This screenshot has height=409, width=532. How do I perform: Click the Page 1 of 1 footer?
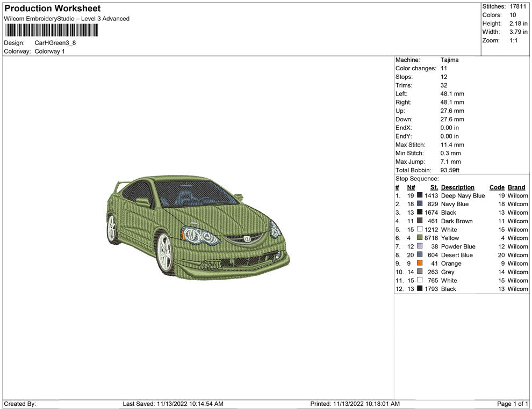click(x=513, y=404)
